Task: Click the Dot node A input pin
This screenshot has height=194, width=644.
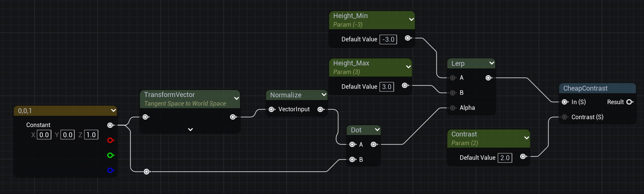Action: coord(352,144)
